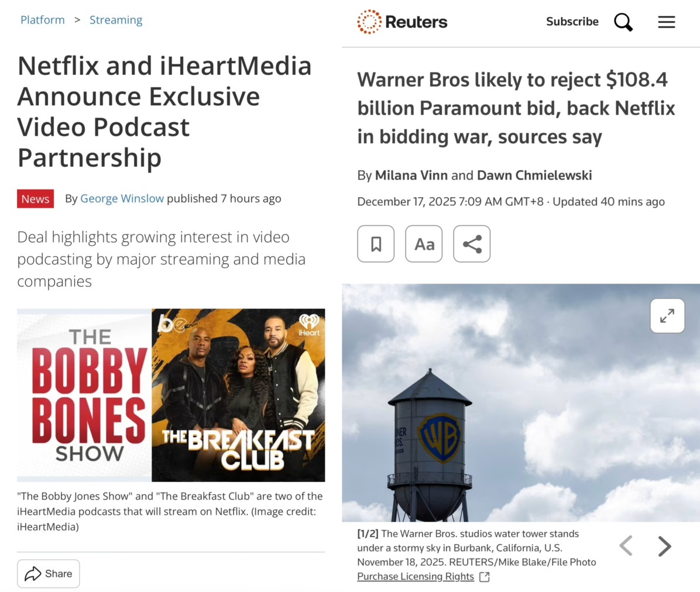Screen dimensions: 700x592
Task: Share the Netflix iHeartMedia article
Action: [49, 574]
